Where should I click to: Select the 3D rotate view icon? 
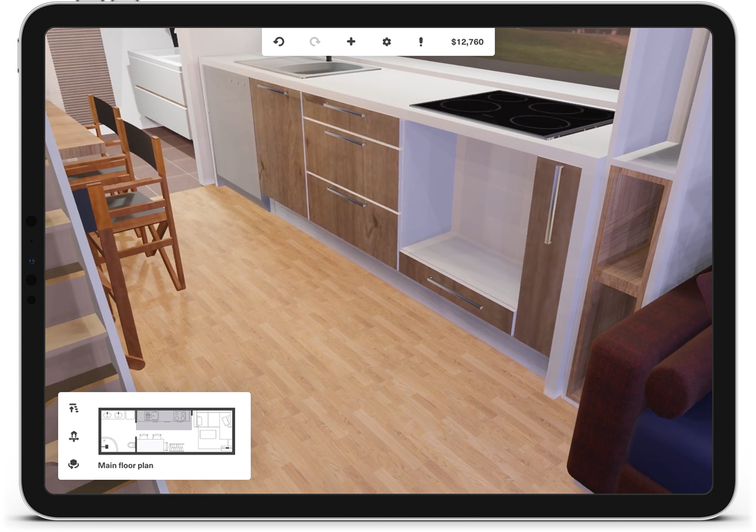click(74, 464)
